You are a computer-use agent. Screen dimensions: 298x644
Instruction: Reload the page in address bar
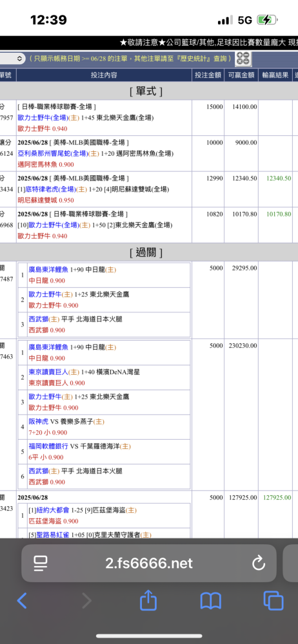coord(259,563)
